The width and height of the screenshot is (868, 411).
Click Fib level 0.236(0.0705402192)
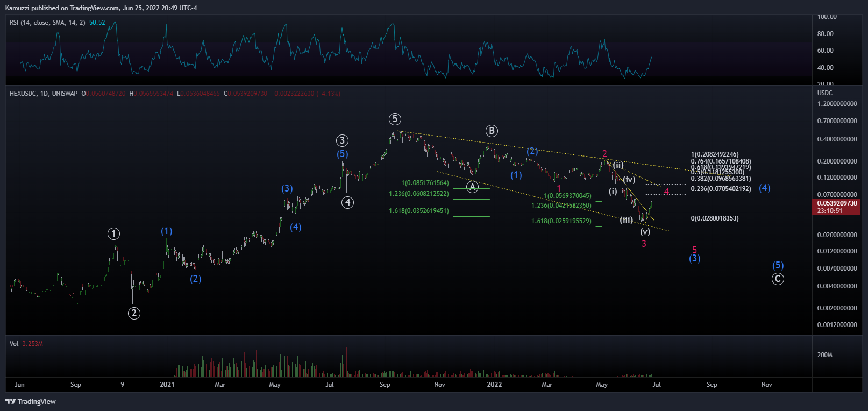pyautogui.click(x=721, y=189)
